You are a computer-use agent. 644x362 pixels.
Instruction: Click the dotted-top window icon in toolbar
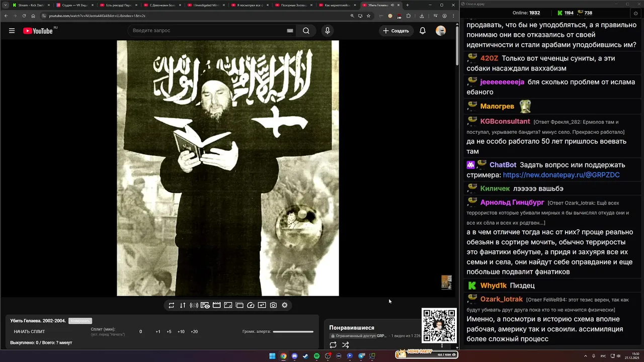pos(239,305)
